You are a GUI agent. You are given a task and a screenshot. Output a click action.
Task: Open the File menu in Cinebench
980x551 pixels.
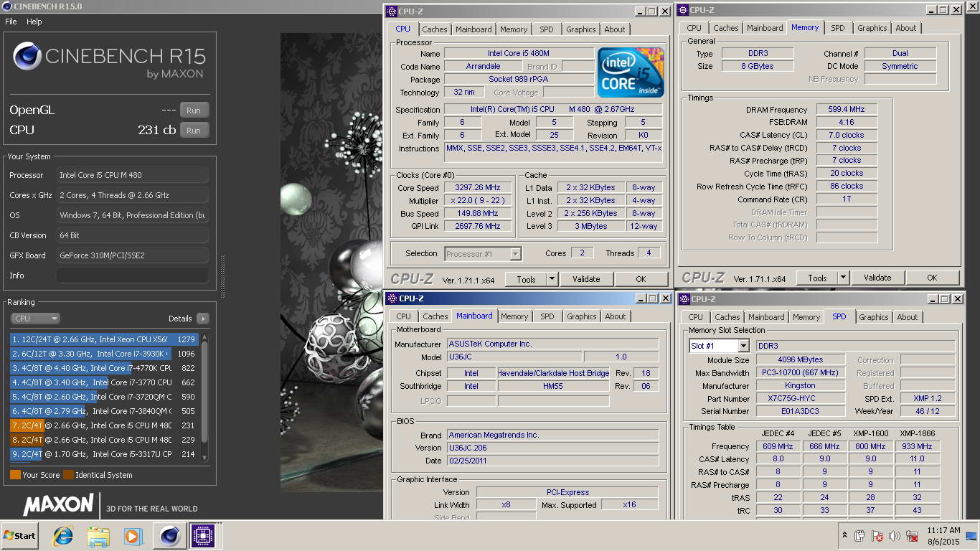point(11,22)
